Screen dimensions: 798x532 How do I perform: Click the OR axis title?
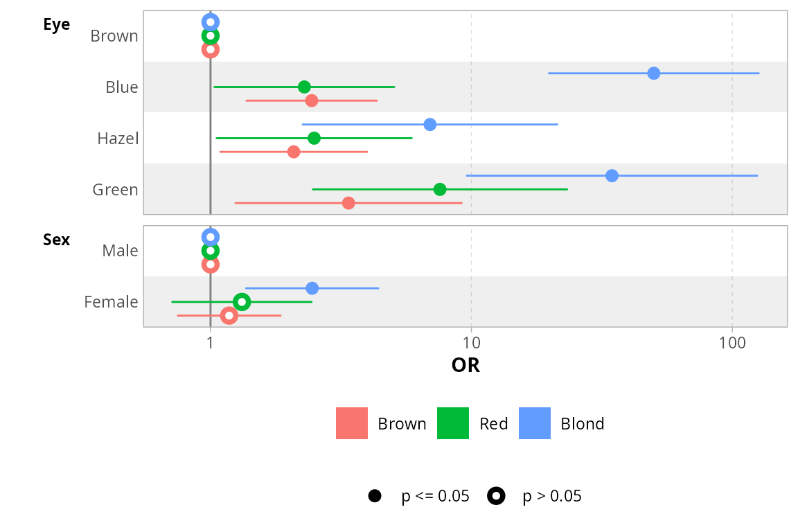click(x=465, y=365)
